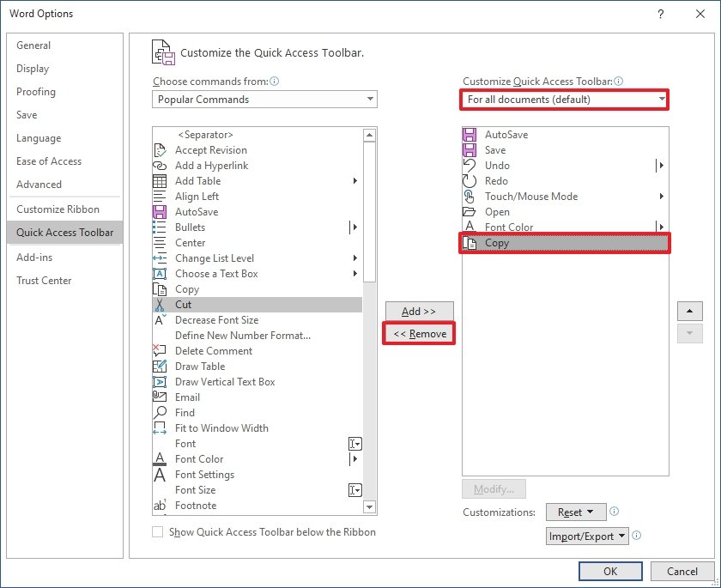
Task: Click the Cut scissors icon
Action: 160,305
